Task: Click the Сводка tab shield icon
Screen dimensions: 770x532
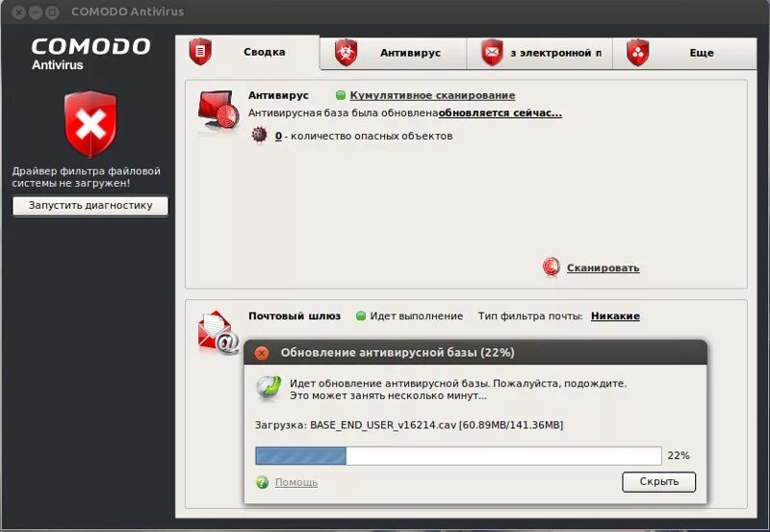Action: [x=200, y=52]
